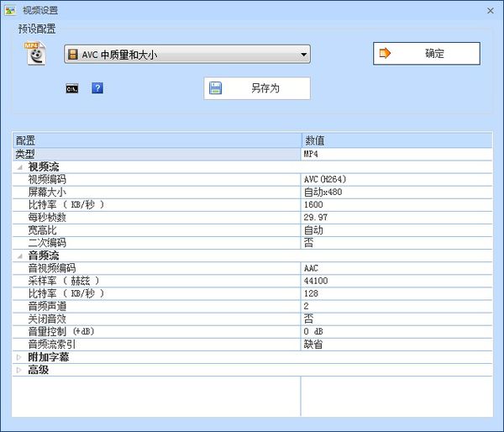The image size is (504, 432).
Task: Close the 视频设置 dialog
Action: pos(491,11)
